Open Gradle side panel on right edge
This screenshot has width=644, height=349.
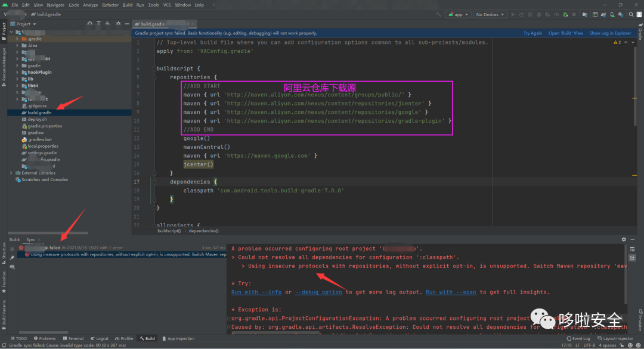[640, 33]
